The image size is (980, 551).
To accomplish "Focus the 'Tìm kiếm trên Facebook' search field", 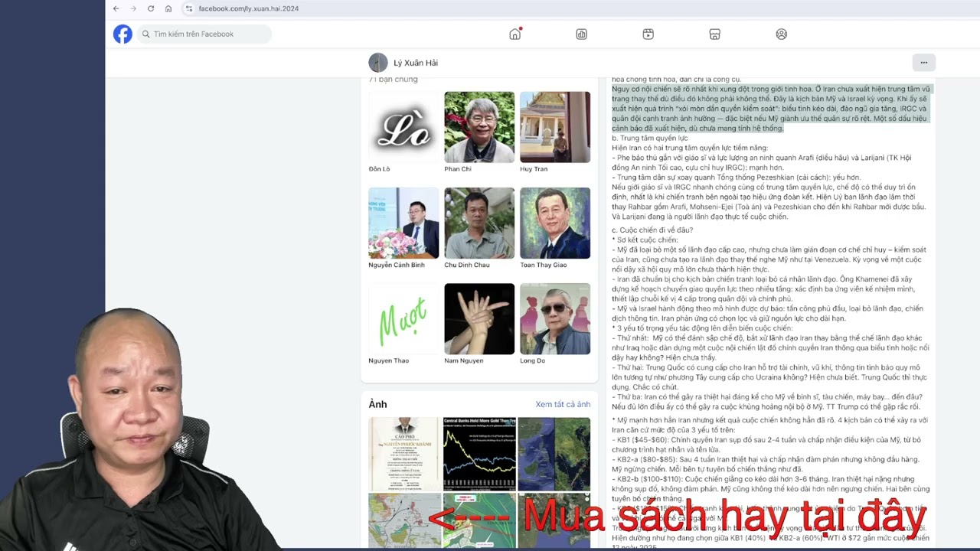I will tap(204, 34).
